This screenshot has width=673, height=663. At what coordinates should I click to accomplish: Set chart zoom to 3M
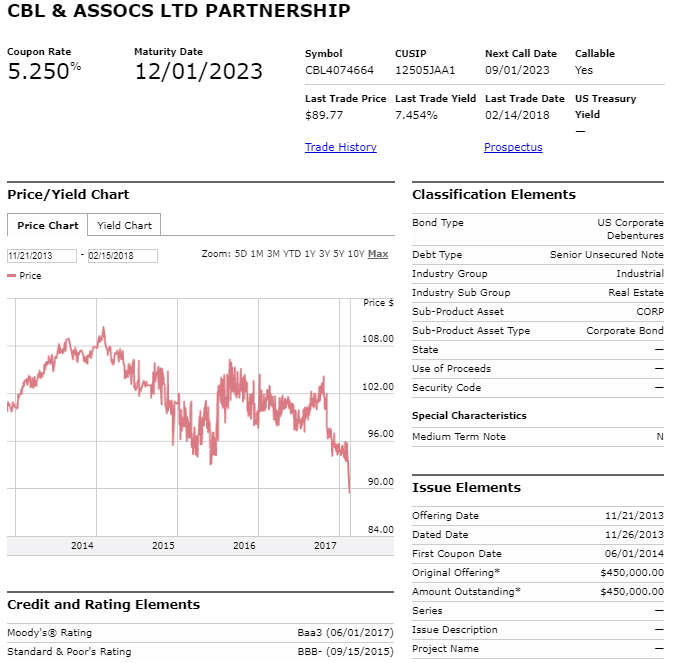(273, 254)
